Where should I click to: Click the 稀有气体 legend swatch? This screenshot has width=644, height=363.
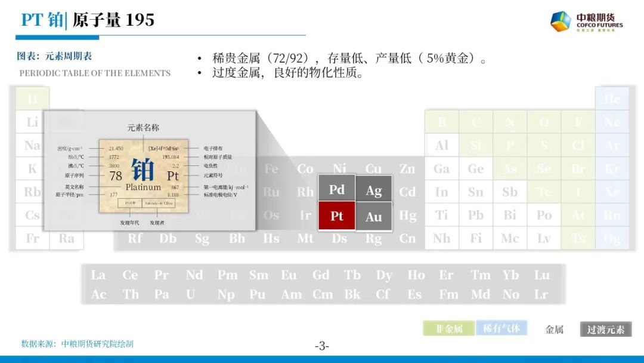tap(501, 328)
